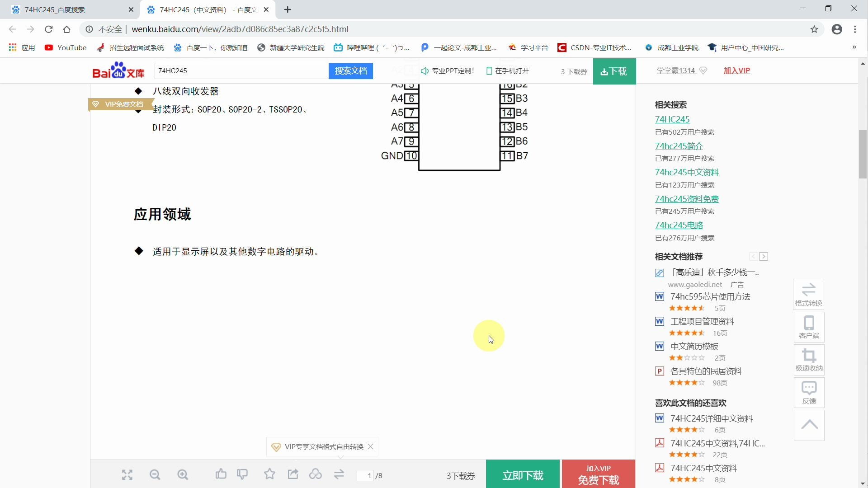
Task: Click the address bar URL wenku.baidu.com
Action: pos(240,29)
